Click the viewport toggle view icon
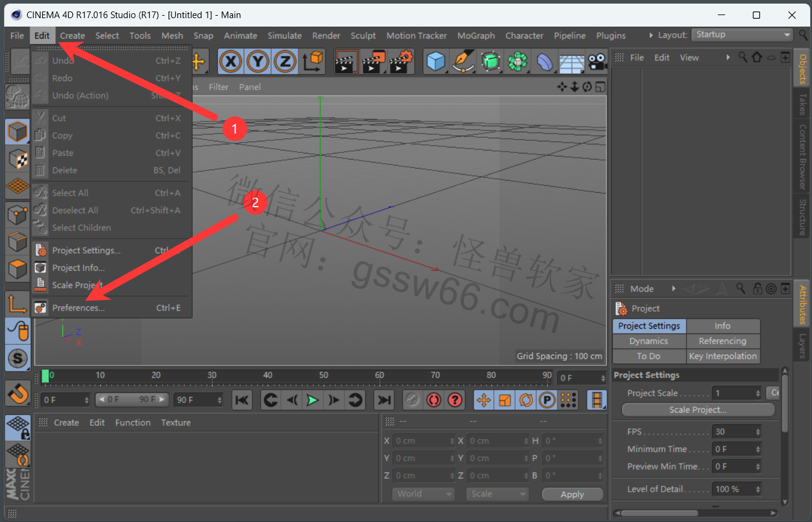812x522 pixels. click(600, 87)
